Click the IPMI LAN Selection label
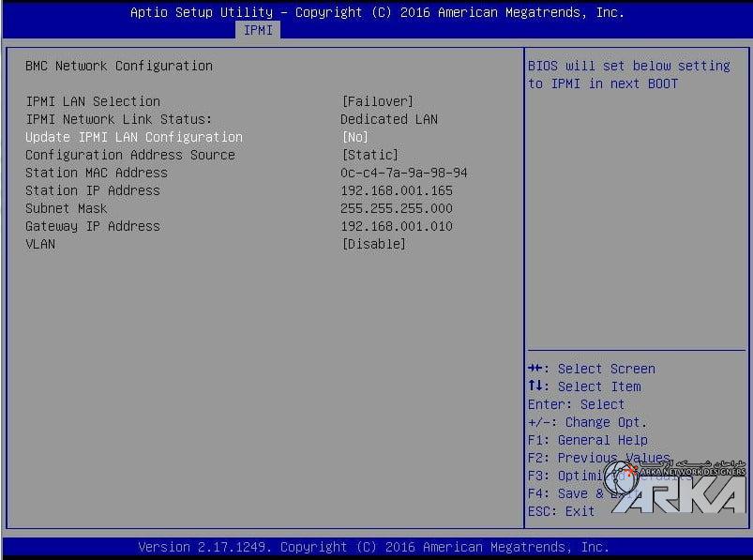Screen dimensions: 753x560 (x=93, y=101)
